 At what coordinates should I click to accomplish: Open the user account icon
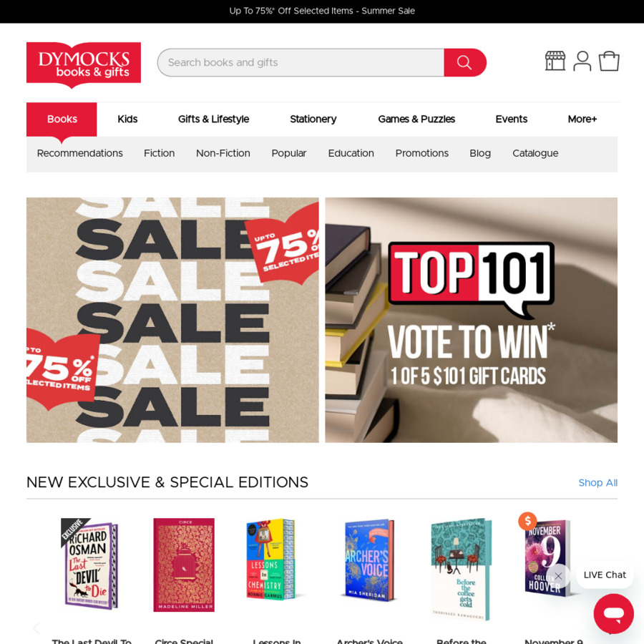coord(582,62)
